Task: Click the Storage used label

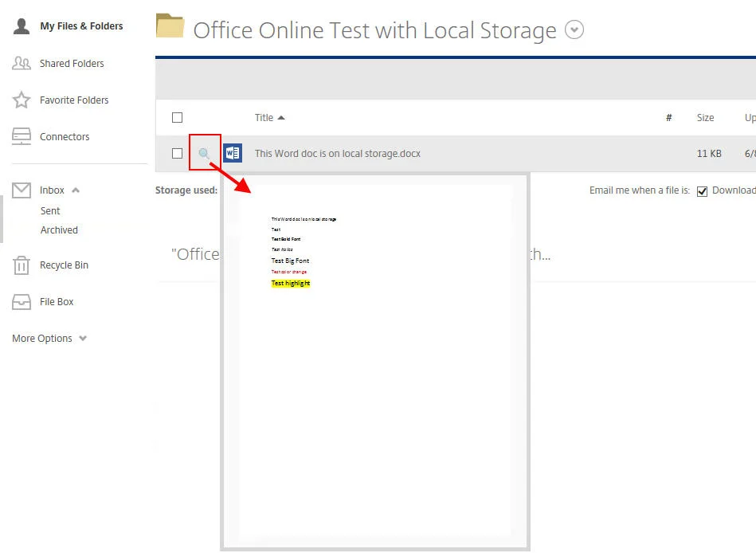Action: [186, 190]
